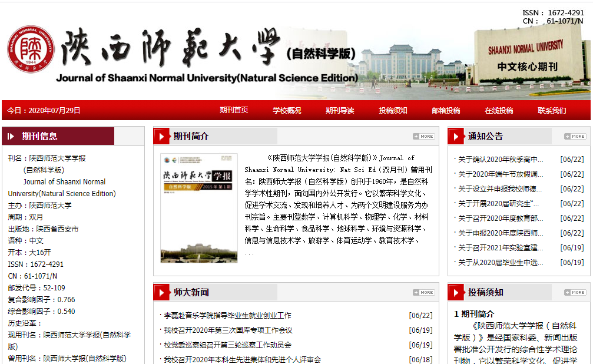Open MORE in the 通知公告 section
This screenshot has width=593, height=364.
pyautogui.click(x=575, y=136)
